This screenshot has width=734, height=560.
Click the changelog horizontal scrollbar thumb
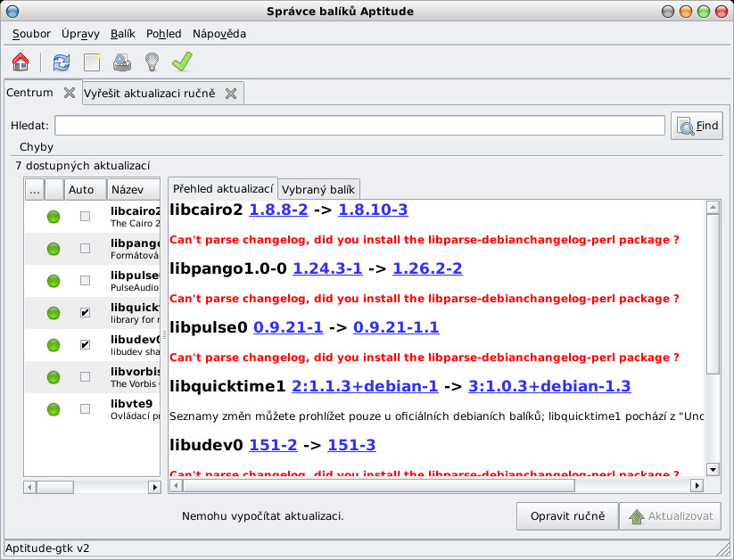point(379,486)
